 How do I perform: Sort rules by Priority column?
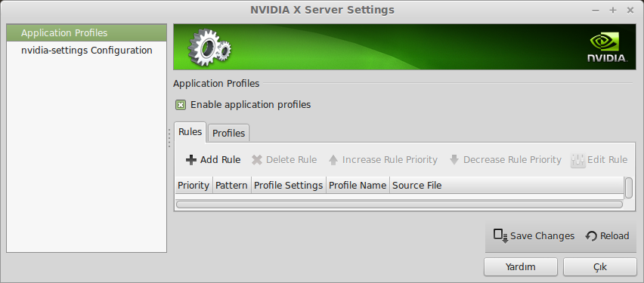tap(194, 186)
